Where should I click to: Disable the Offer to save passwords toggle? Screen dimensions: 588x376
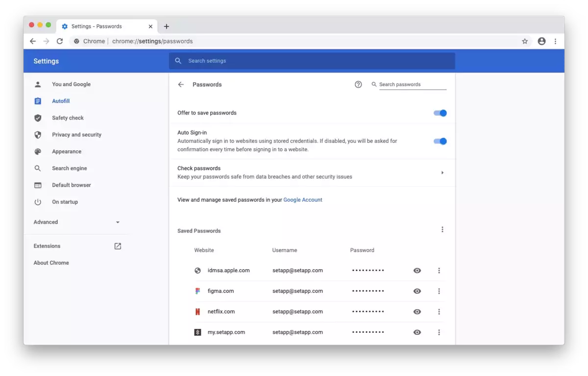(x=440, y=113)
